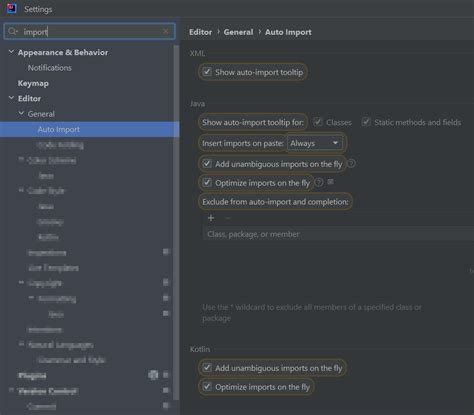Open help for Java Optimize imports on the fly
Screen dimensions: 474x415
pos(319,182)
